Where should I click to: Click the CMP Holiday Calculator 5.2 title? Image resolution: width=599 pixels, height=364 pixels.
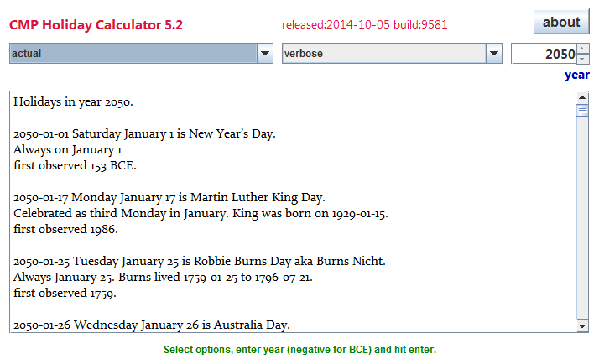(96, 25)
